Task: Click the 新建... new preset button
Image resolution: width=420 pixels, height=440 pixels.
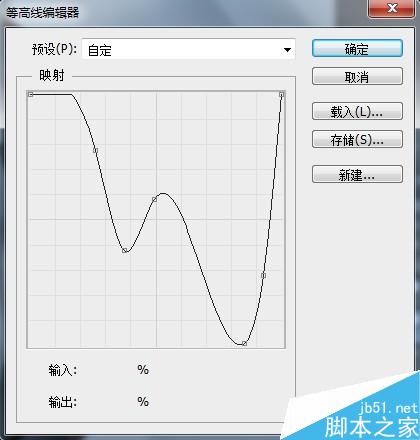Action: (x=357, y=174)
